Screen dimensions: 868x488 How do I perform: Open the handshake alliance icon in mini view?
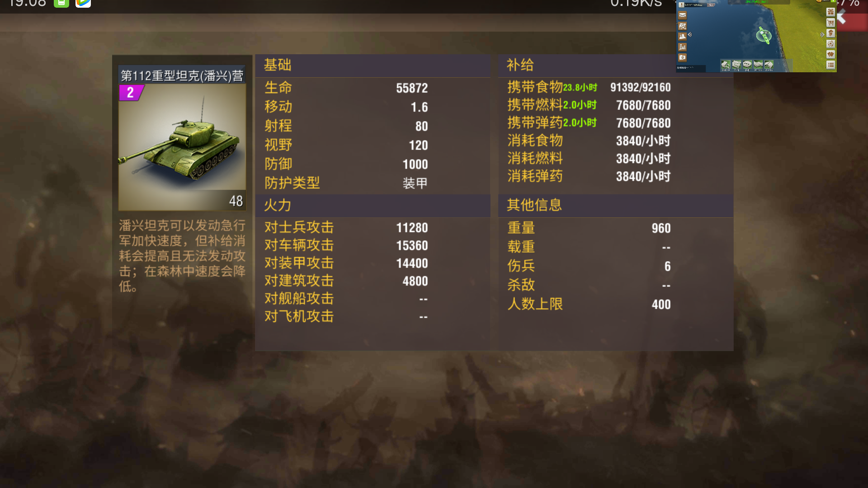click(x=758, y=64)
